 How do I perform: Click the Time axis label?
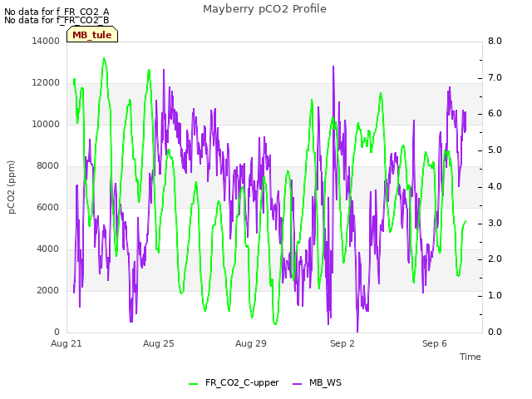coord(470,357)
